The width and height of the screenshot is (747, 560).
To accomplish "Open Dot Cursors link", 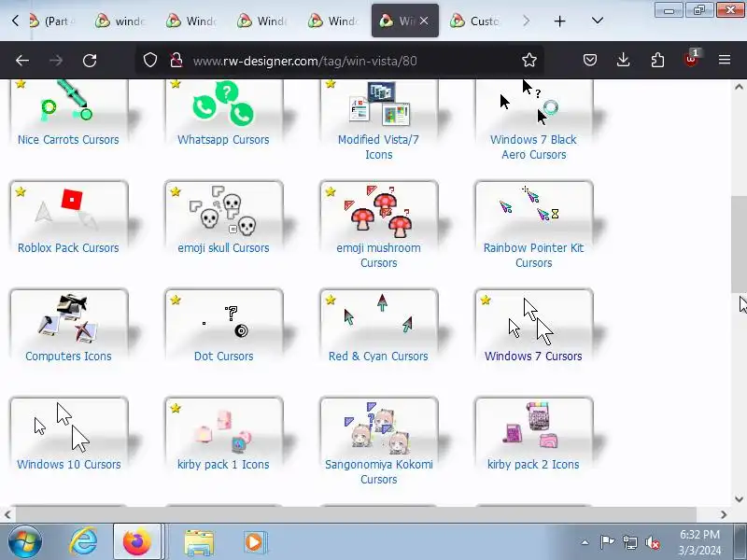I will pos(223,357).
